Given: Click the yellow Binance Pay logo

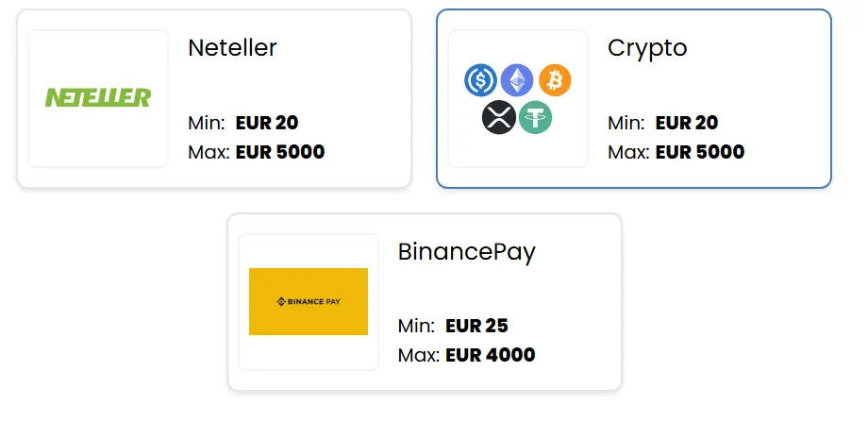Looking at the screenshot, I should point(308,301).
